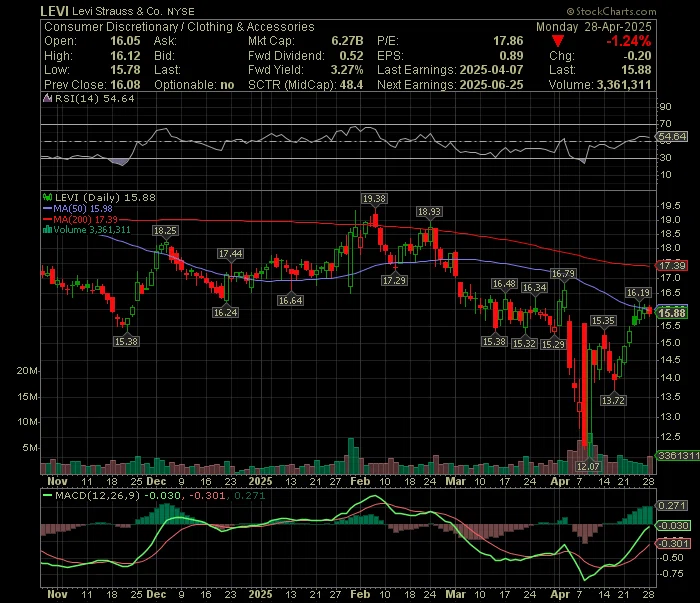This screenshot has width=700, height=603.
Task: Click the 16.48 price label
Action: pos(504,283)
